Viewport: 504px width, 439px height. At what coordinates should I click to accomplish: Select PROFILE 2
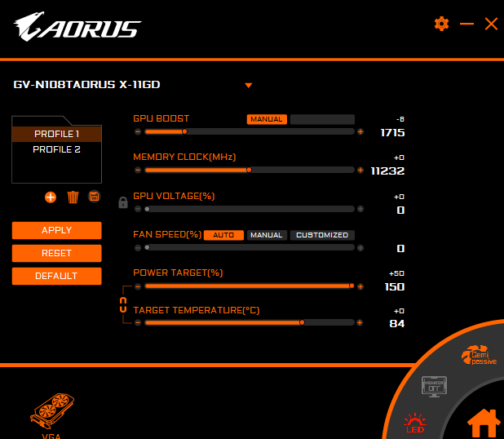click(56, 149)
